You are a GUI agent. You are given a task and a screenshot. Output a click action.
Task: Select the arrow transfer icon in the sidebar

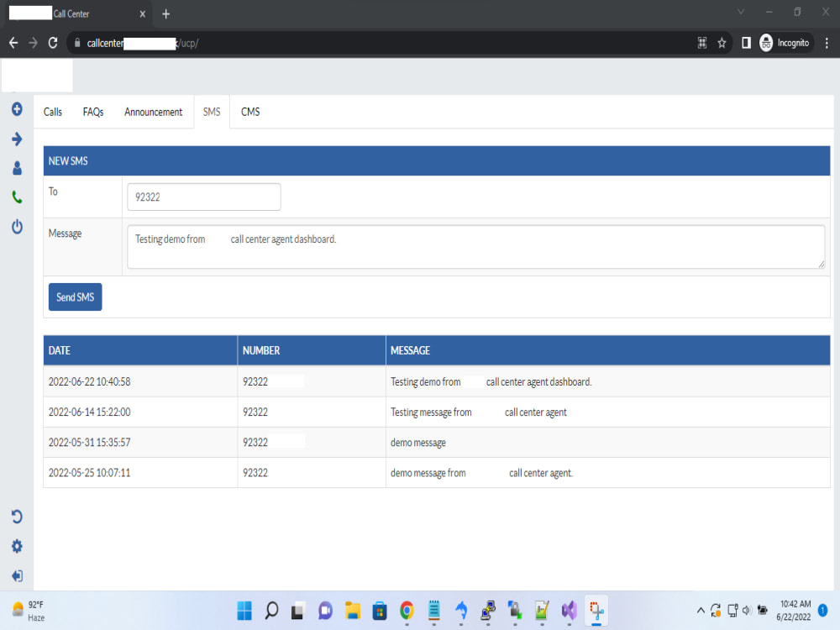[17, 139]
